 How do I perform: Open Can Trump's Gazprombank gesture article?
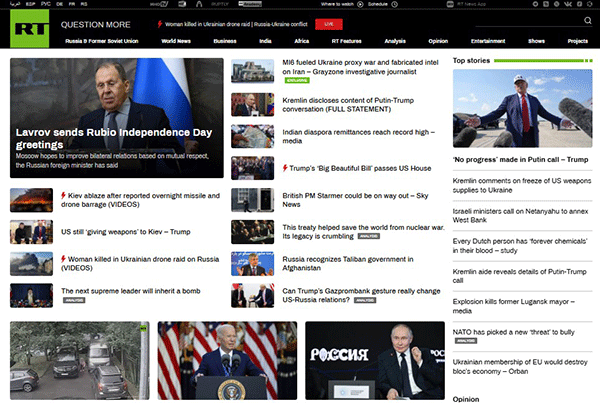click(x=361, y=295)
